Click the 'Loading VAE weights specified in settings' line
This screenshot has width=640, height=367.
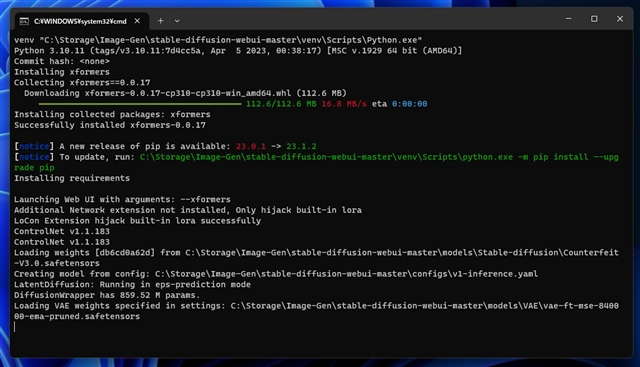click(316, 311)
